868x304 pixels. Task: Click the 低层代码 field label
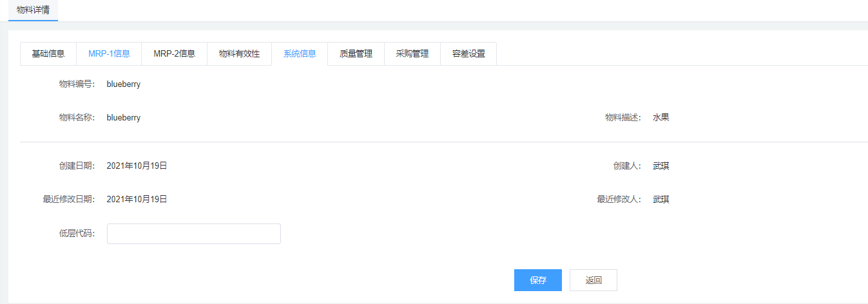77,234
